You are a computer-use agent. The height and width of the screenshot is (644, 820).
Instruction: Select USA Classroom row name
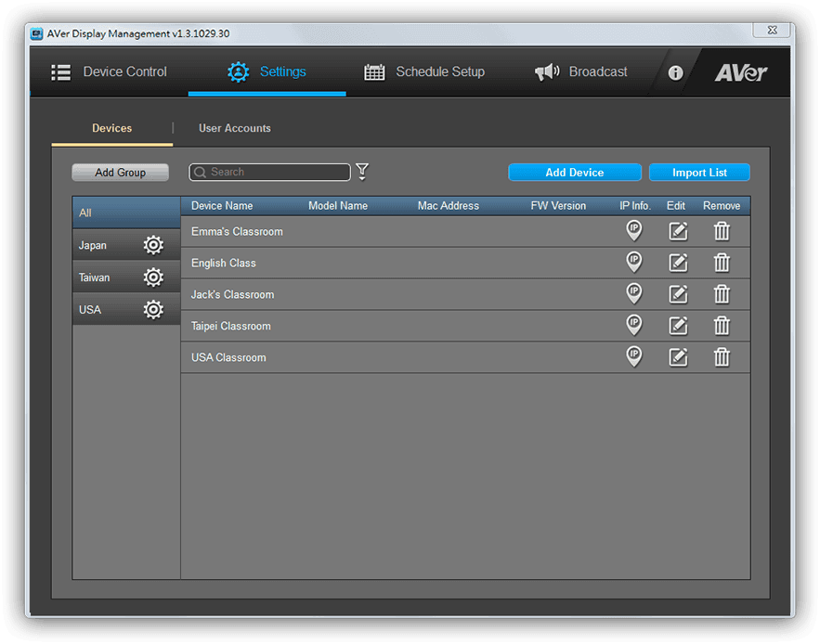228,357
